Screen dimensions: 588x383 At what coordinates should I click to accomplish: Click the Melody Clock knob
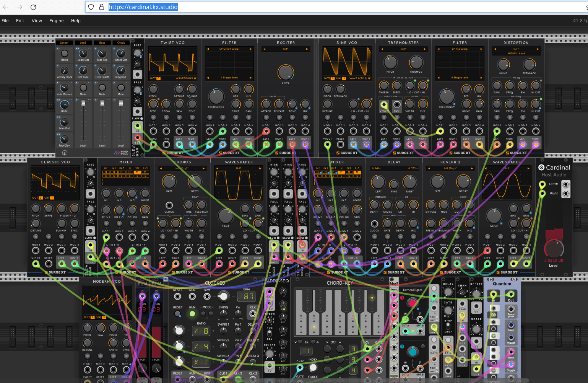click(x=64, y=70)
